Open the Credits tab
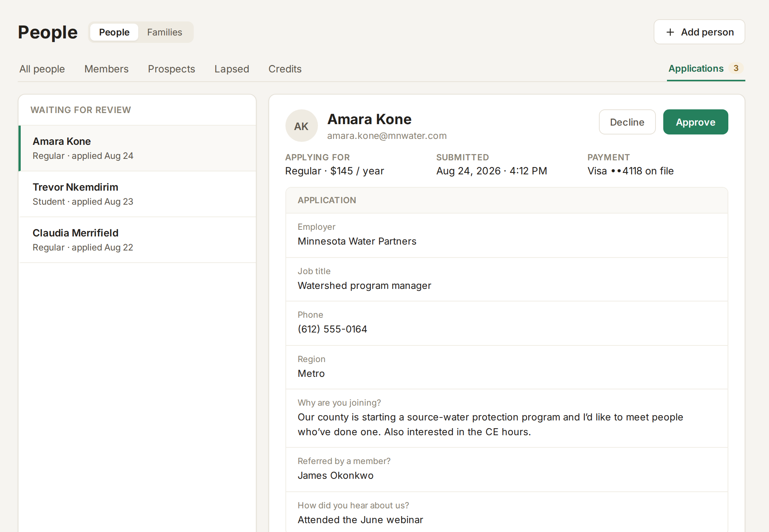The height and width of the screenshot is (532, 769). (x=285, y=69)
